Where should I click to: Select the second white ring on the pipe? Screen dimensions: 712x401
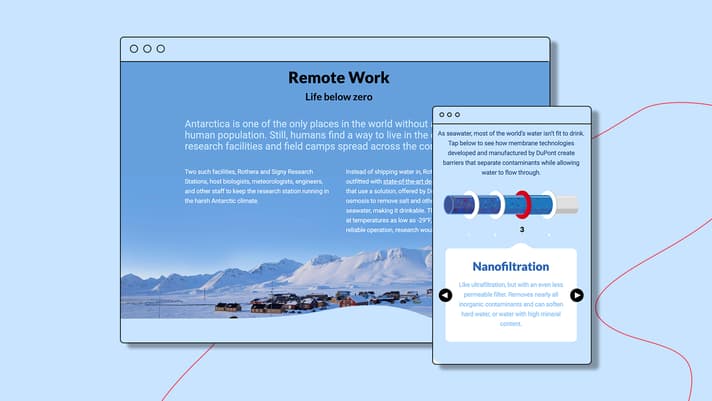tap(497, 205)
